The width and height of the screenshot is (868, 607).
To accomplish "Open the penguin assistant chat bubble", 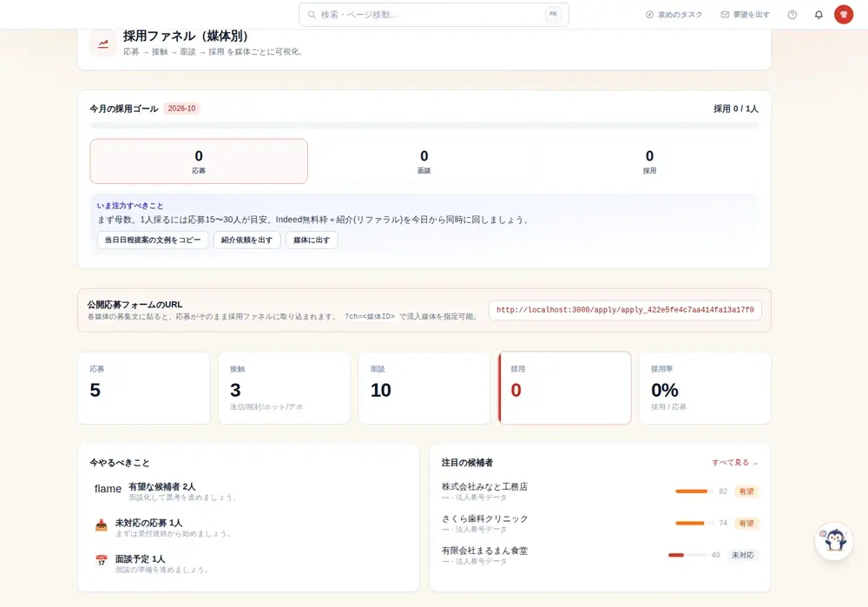I will 833,541.
